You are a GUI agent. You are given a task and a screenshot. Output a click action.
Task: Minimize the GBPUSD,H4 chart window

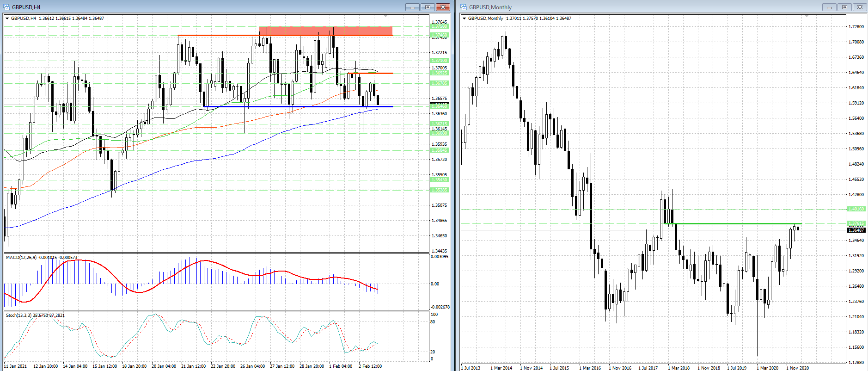tap(412, 7)
